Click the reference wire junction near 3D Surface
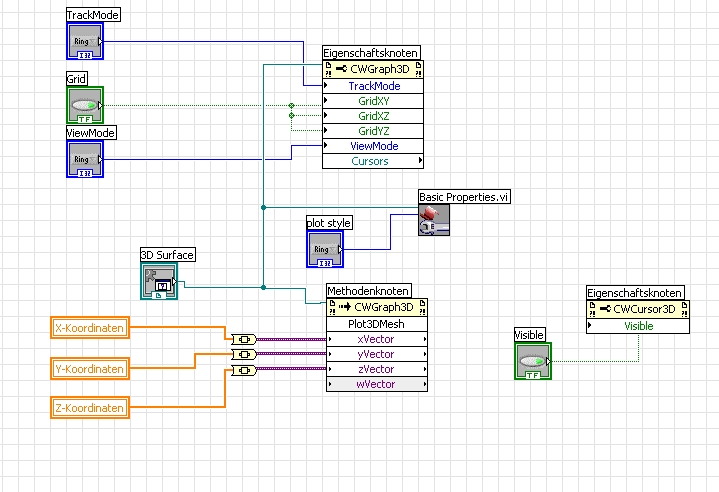719x492 pixels. click(263, 287)
